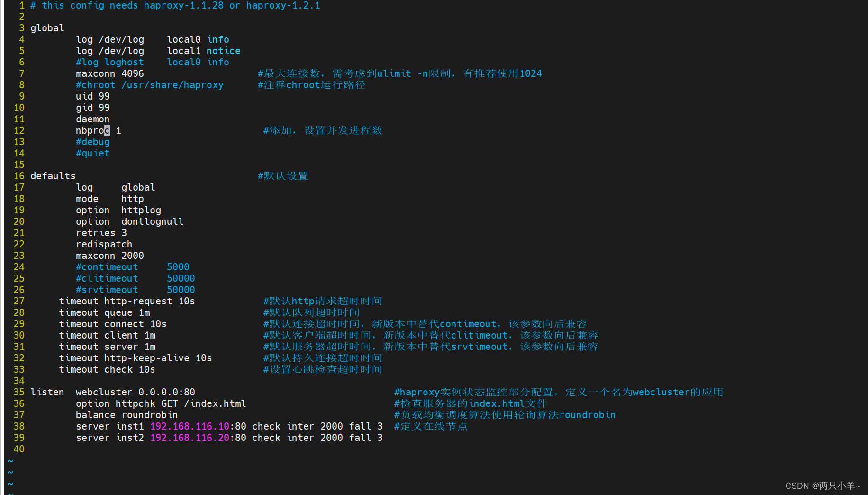This screenshot has width=868, height=495.
Task: Click line number 15
Action: tap(19, 165)
